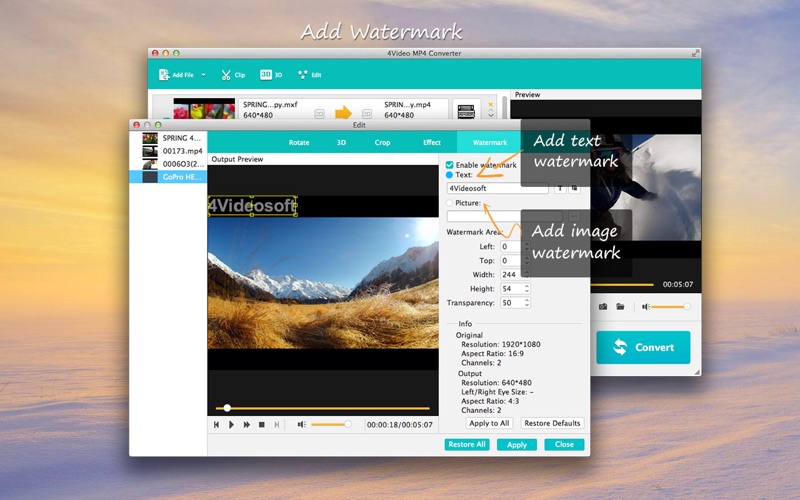Click the Restore Defaults button
The image size is (800, 500).
click(x=553, y=423)
